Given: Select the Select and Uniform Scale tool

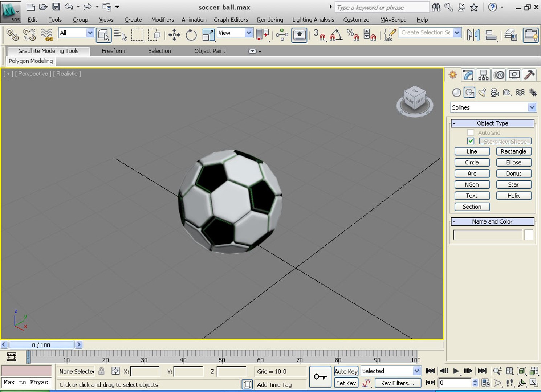Looking at the screenshot, I should point(208,35).
